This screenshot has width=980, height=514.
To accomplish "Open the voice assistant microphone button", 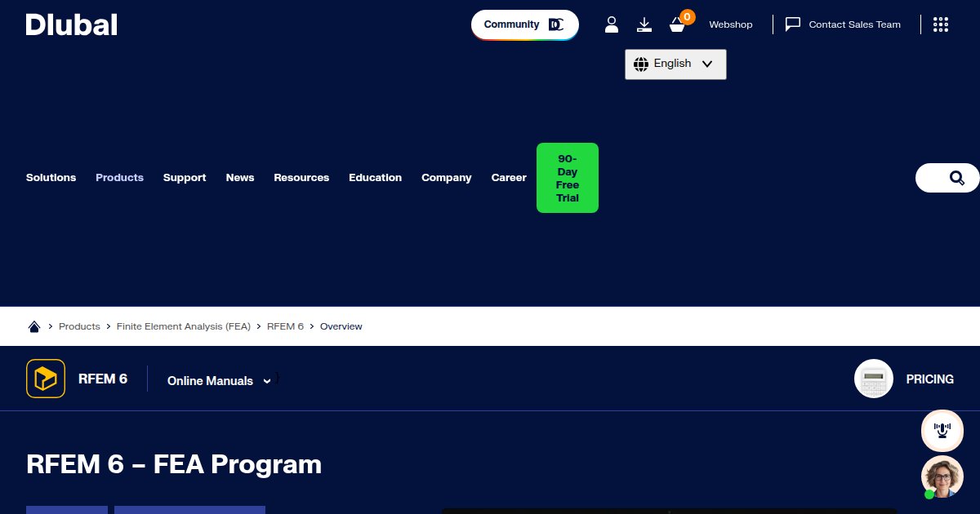I will 942,431.
